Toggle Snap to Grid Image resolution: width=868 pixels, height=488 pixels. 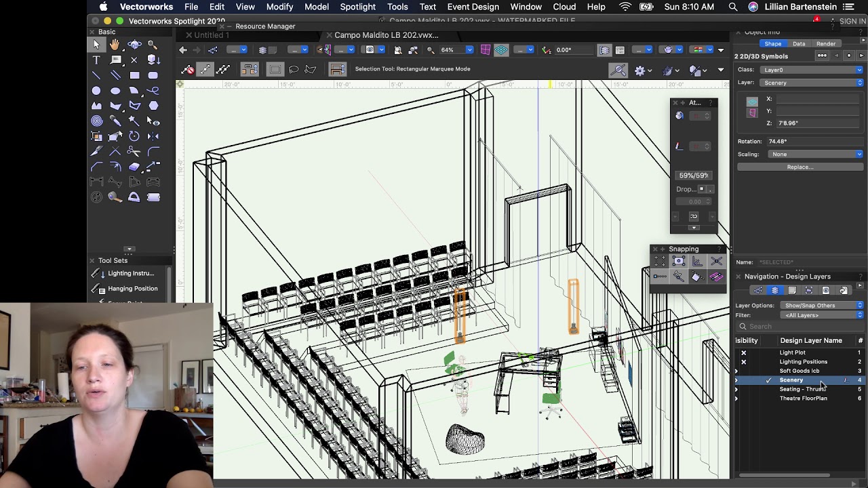(660, 261)
